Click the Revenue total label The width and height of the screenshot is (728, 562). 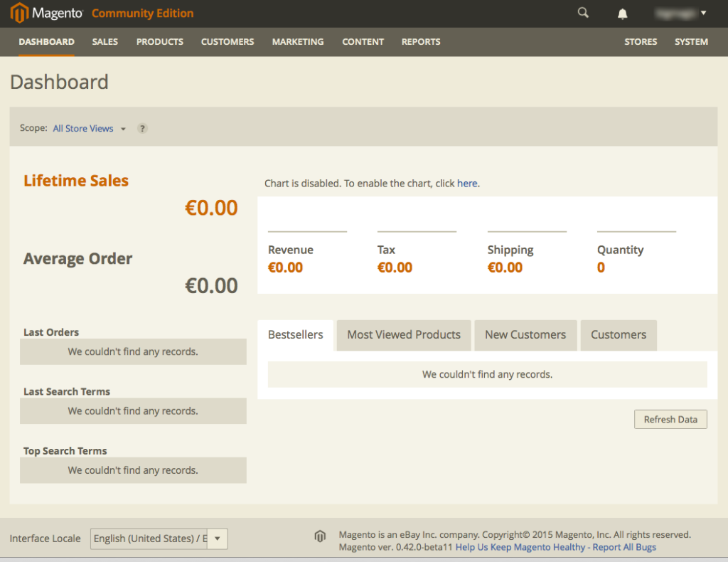[291, 250]
